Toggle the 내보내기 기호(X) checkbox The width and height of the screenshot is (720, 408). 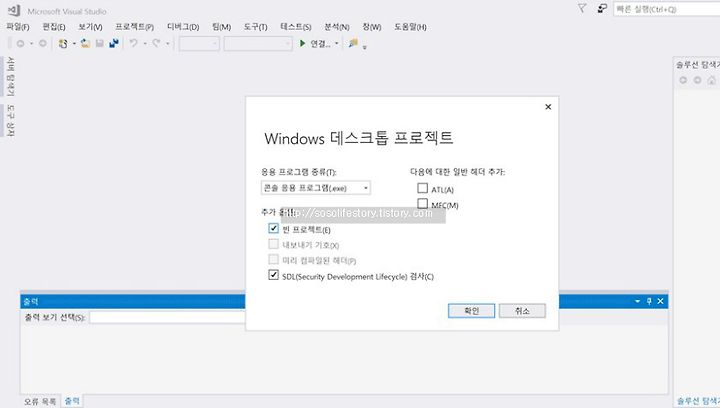(x=274, y=244)
